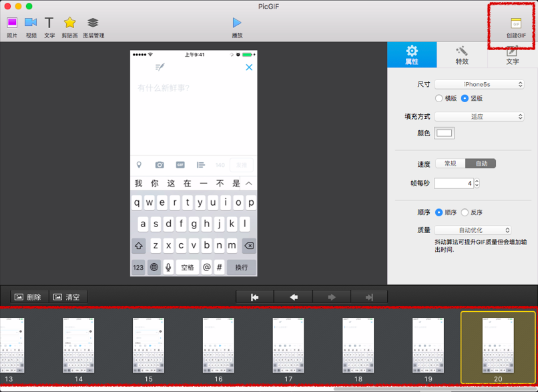Select the 文字 text tool icon
The image size is (538, 392).
49,23
